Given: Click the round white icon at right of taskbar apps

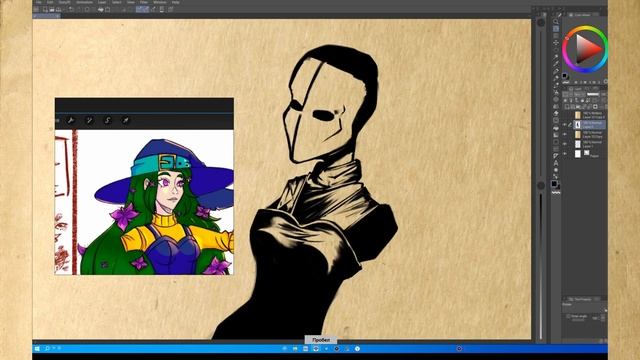Looking at the screenshot, I should pos(357,349).
